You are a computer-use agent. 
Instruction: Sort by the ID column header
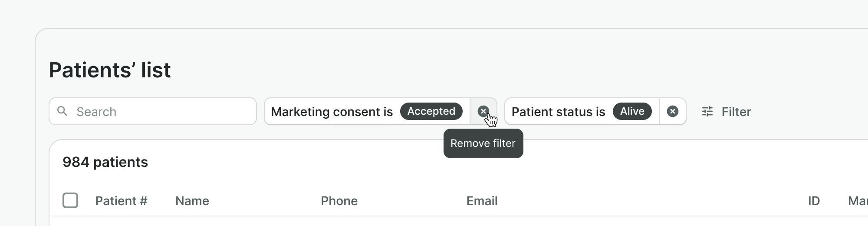(814, 201)
